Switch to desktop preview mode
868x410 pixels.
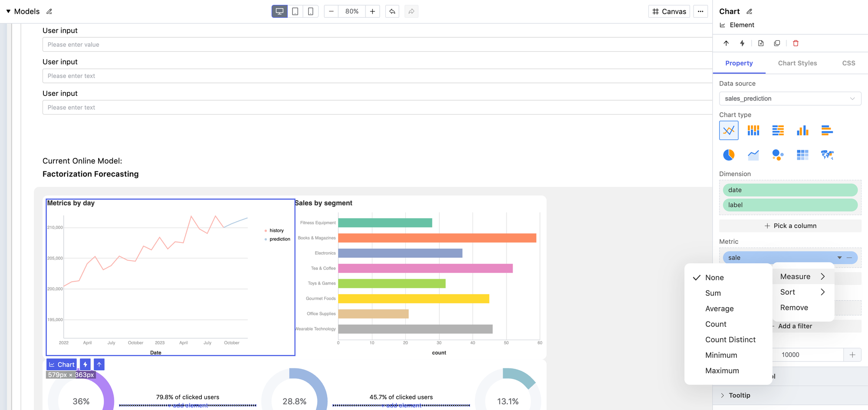(279, 12)
